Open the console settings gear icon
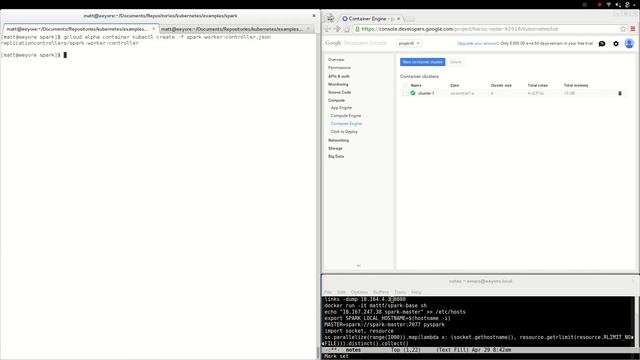 pyautogui.click(x=616, y=43)
